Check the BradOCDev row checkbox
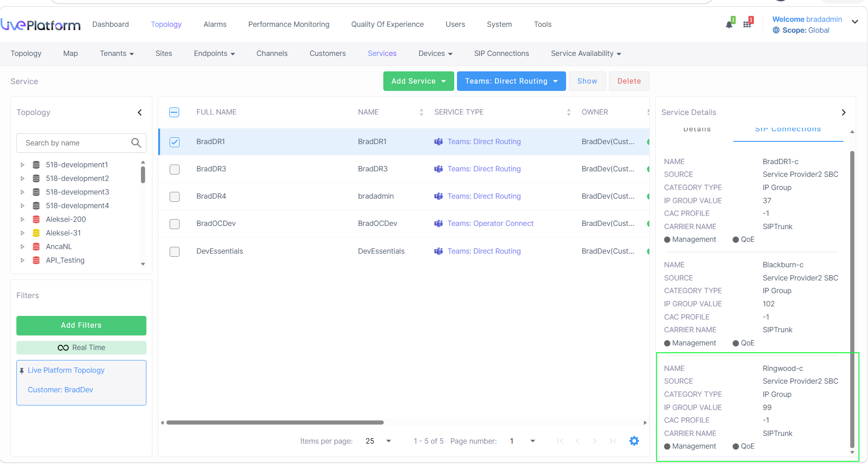Viewport: 868px width, 465px height. pos(175,224)
